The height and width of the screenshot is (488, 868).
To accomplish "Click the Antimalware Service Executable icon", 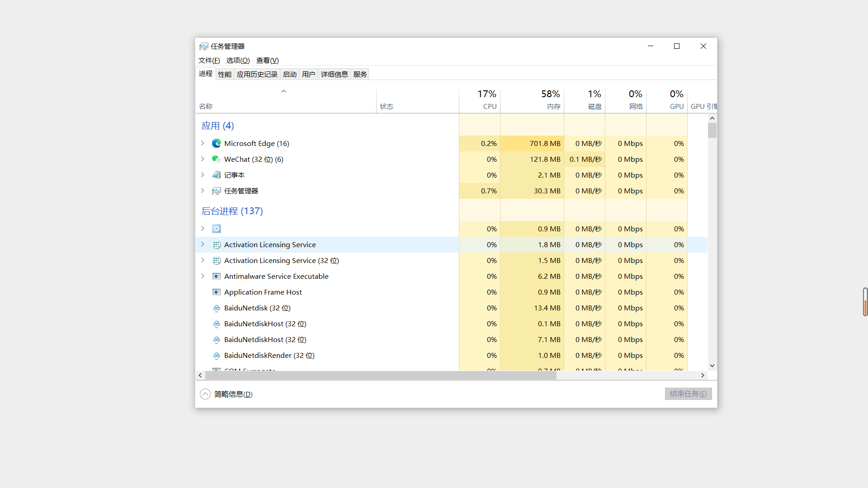I will click(217, 276).
